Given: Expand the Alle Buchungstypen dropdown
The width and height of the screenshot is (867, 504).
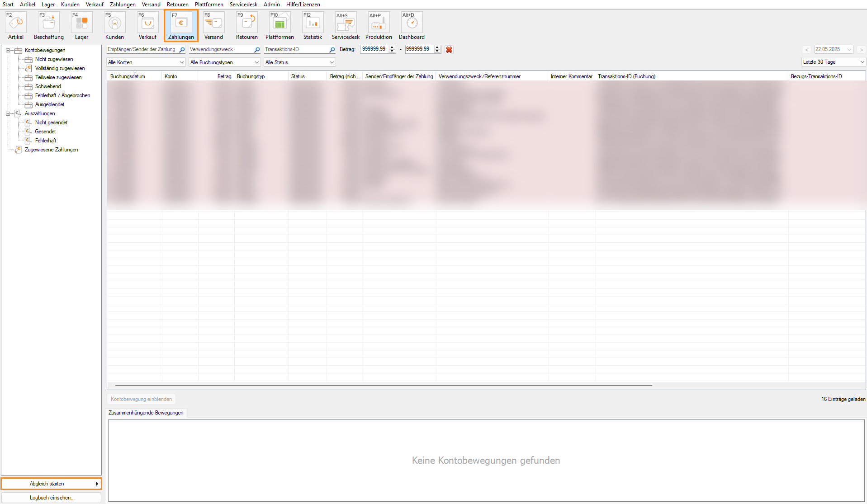Looking at the screenshot, I should pyautogui.click(x=224, y=62).
